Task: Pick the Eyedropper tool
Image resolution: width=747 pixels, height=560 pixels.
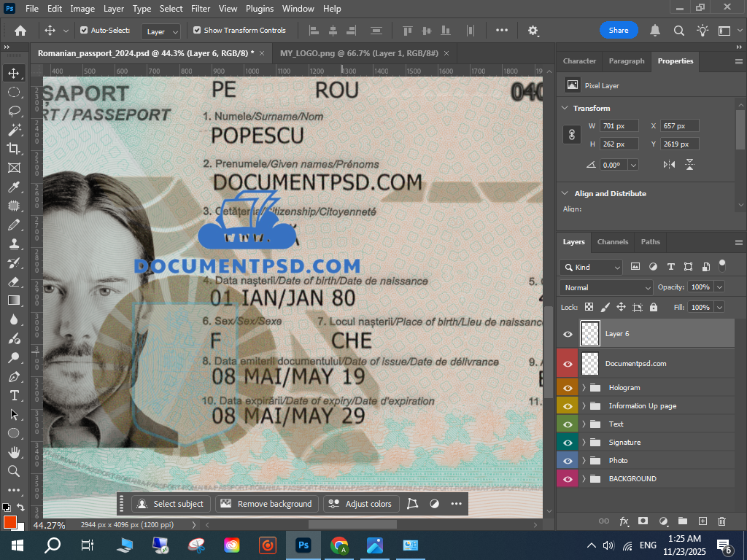Action: click(14, 187)
